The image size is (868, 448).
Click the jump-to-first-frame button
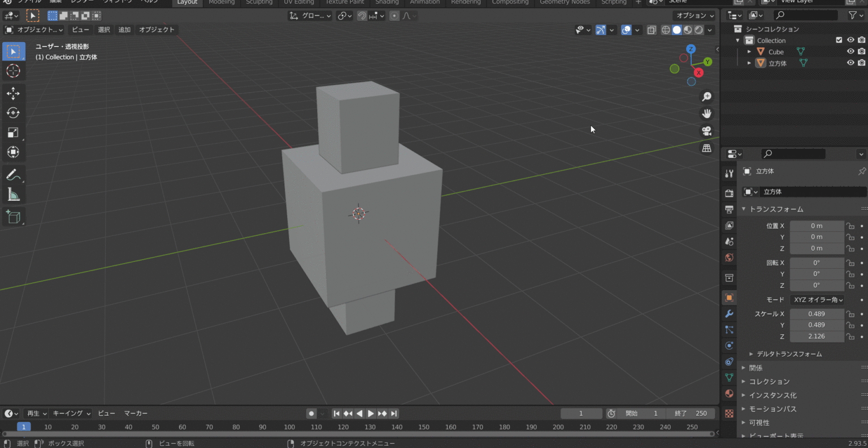coord(337,413)
